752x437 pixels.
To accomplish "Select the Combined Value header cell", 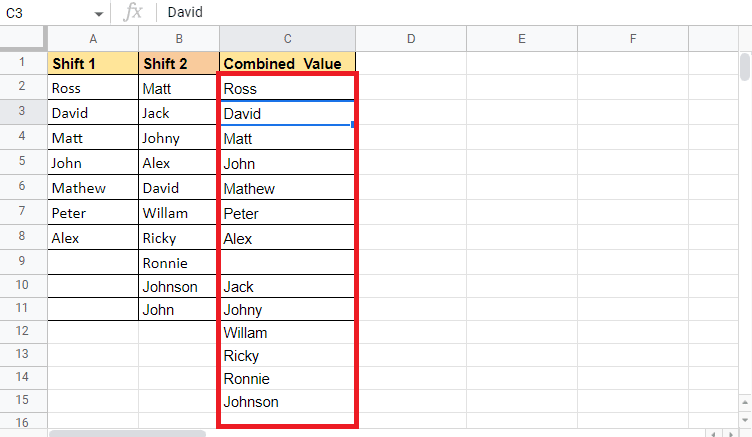I will tap(287, 63).
